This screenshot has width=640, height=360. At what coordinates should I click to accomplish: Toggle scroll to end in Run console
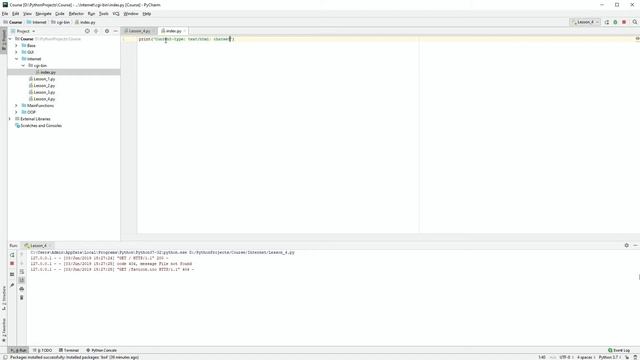[22, 280]
